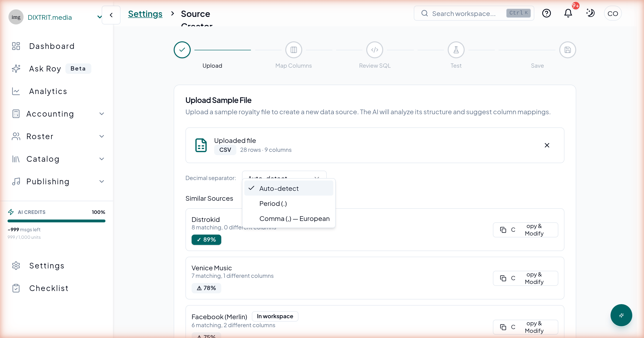The image size is (644, 338).
Task: Click the Catalog library icon
Action: tap(16, 159)
